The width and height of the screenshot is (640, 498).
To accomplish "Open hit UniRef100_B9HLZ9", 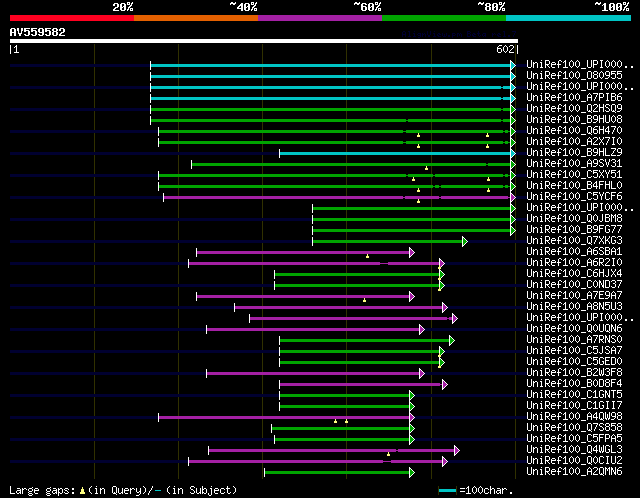I will click(x=574, y=153).
